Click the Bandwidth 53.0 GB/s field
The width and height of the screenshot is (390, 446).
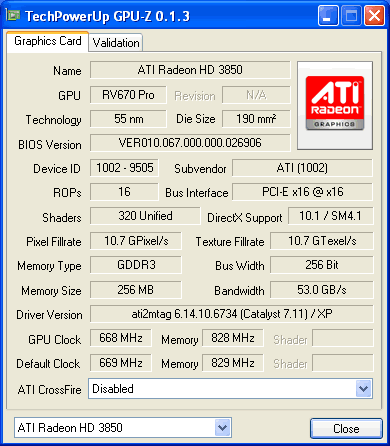click(x=322, y=290)
